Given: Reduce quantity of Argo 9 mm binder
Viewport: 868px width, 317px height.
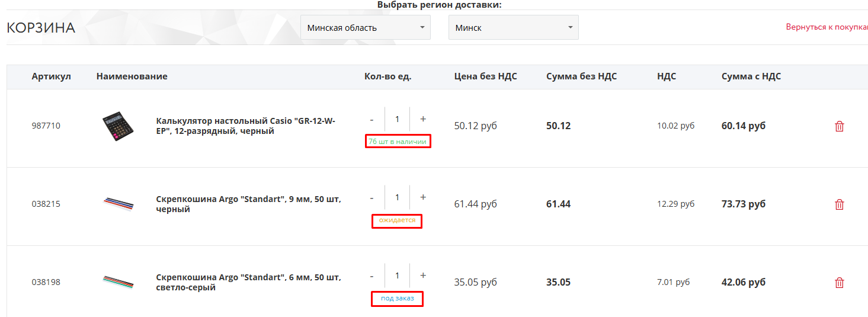Looking at the screenshot, I should pos(371,197).
